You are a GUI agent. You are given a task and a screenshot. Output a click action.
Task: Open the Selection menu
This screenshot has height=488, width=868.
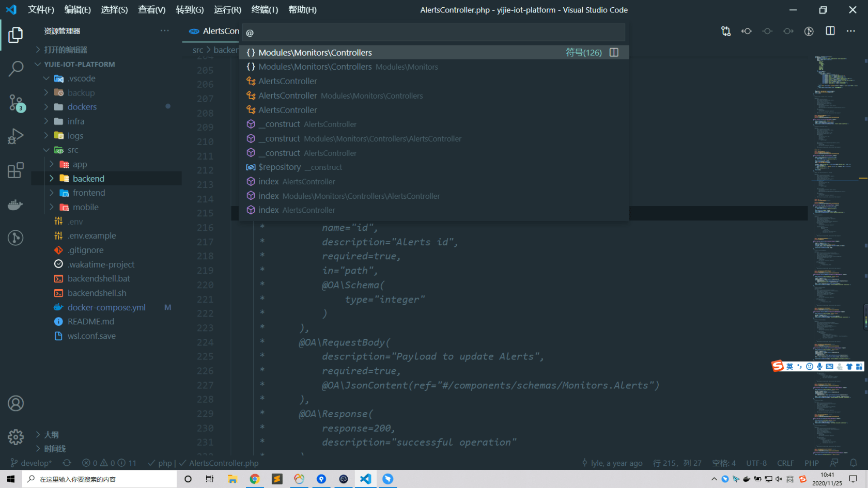tap(114, 10)
